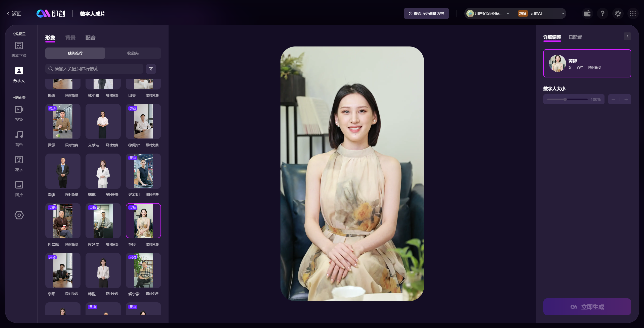Click the 返回 back arrow
The width and height of the screenshot is (644, 328).
[8, 14]
